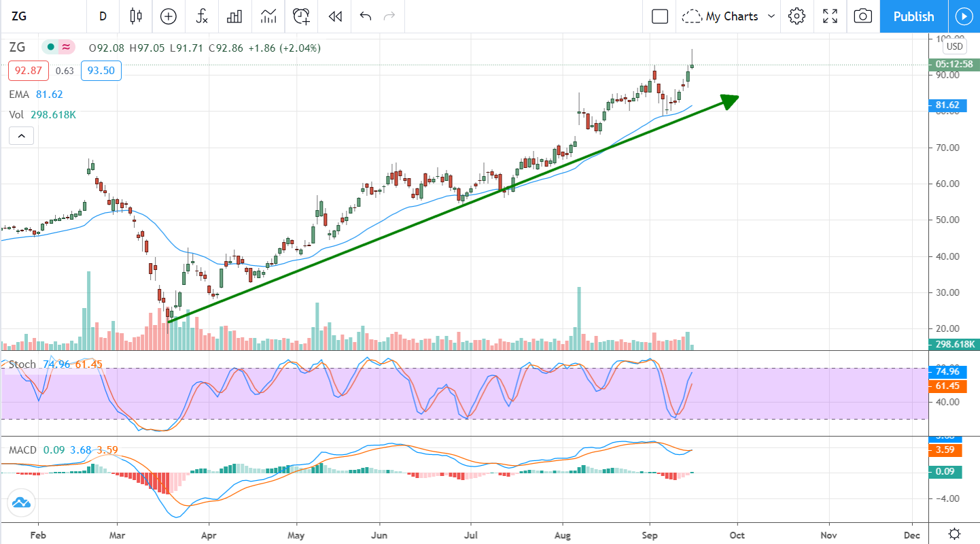Viewport: 980px width, 544px height.
Task: Create an alert with the alarm clock icon
Action: [x=301, y=16]
